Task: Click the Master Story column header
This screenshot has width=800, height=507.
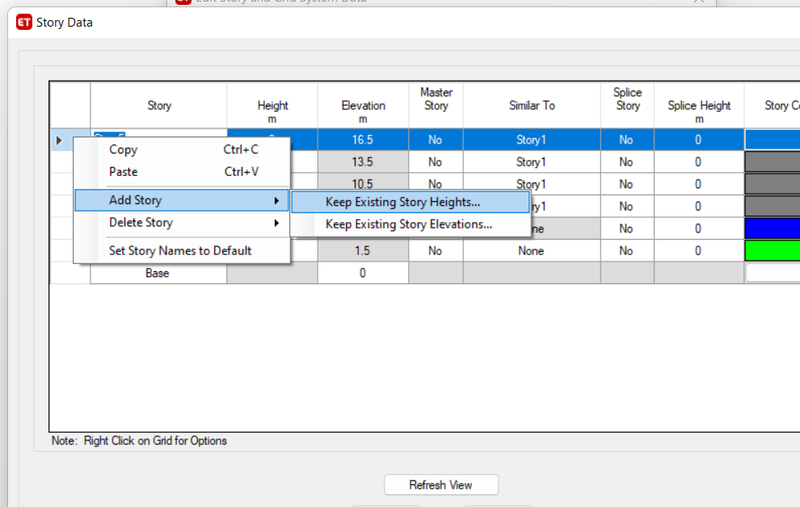Action: [436, 106]
